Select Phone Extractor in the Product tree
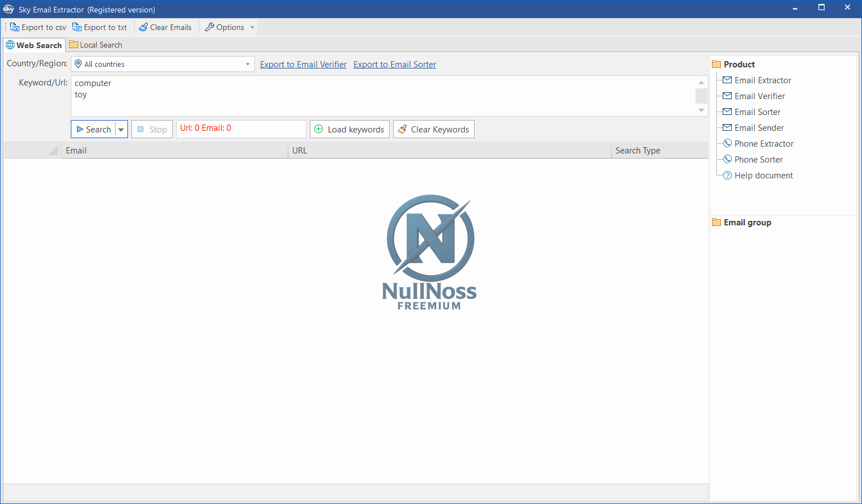The image size is (862, 504). (758, 144)
